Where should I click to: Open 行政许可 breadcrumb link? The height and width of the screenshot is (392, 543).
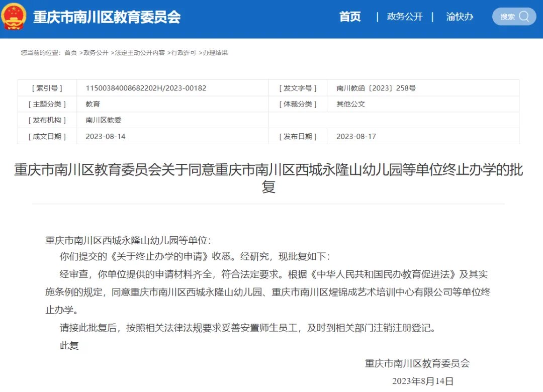(184, 53)
